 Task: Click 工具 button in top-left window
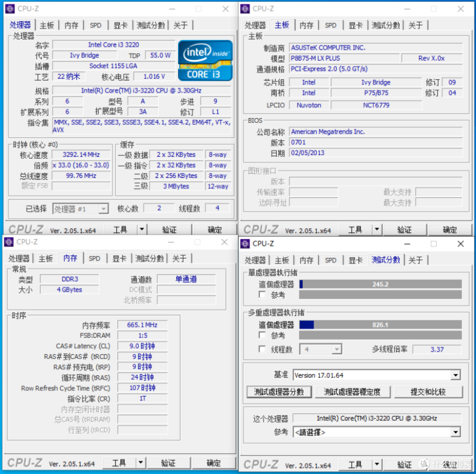point(120,230)
